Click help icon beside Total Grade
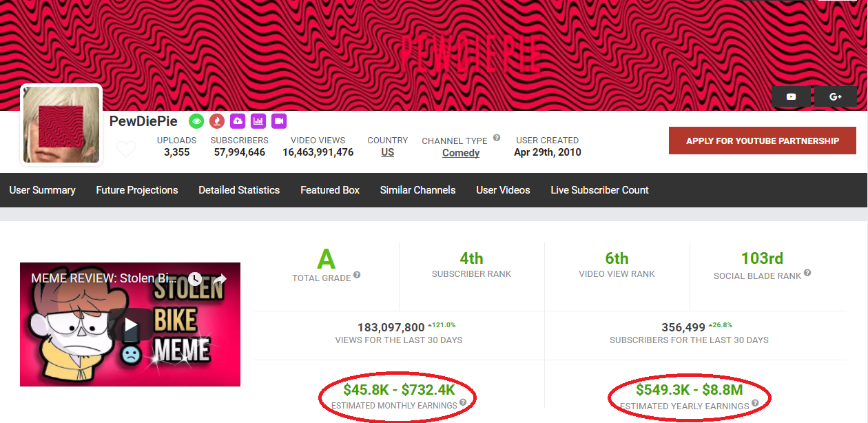The height and width of the screenshot is (423, 868). click(x=357, y=276)
